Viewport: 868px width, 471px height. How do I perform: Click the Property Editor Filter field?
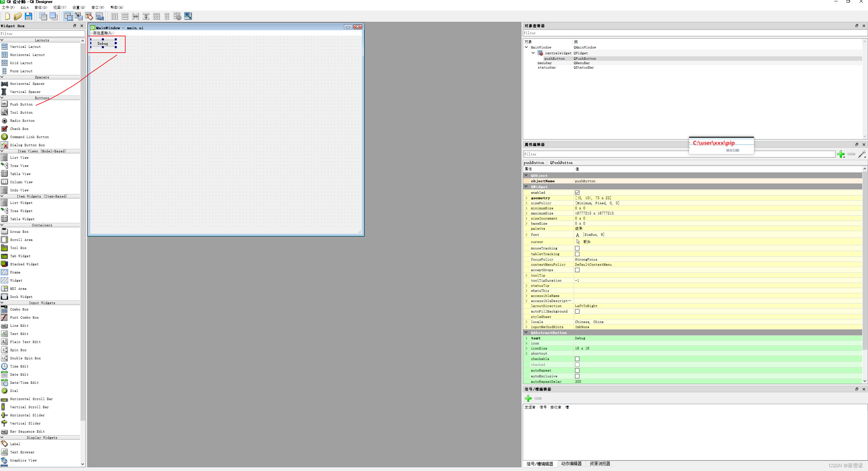[x=679, y=154]
